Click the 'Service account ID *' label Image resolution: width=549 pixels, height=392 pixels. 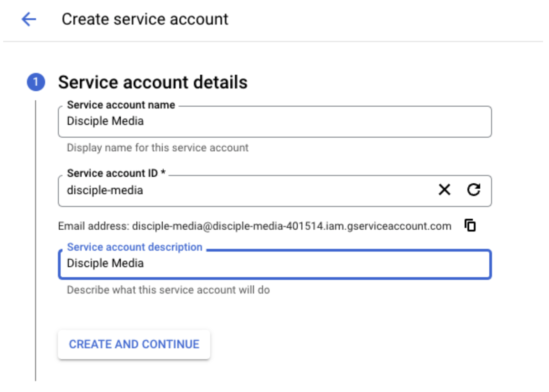point(116,173)
